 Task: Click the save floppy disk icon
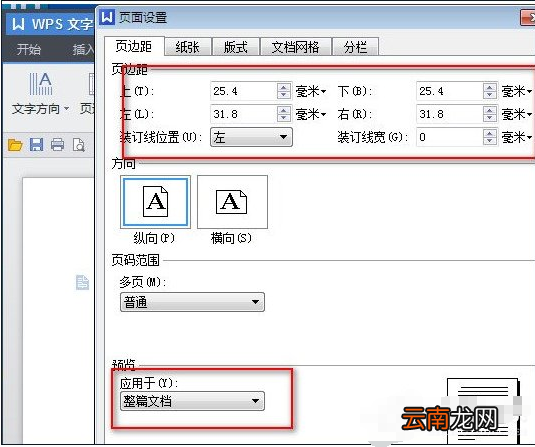37,145
